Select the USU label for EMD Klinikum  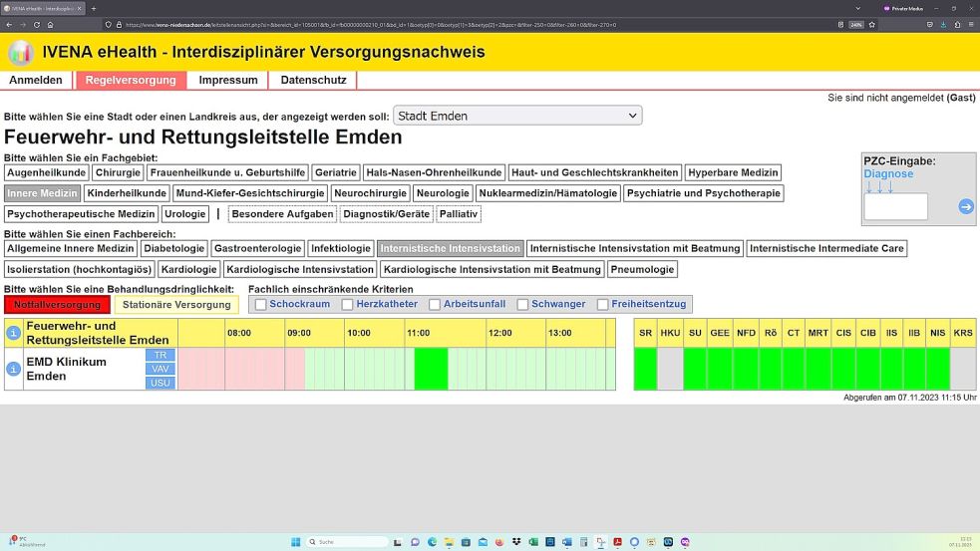pos(160,383)
